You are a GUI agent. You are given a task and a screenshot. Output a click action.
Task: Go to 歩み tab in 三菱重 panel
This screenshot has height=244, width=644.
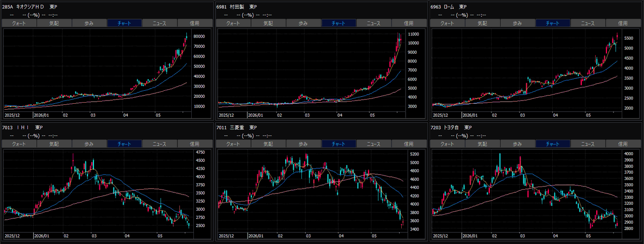tap(303, 144)
